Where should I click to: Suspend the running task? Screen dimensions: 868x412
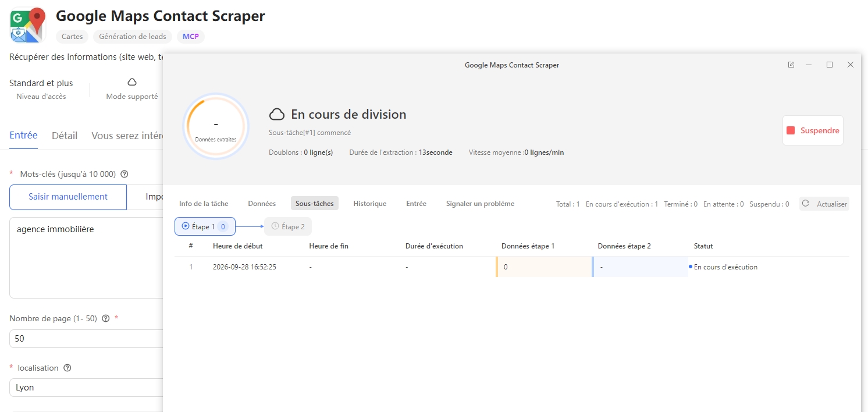click(813, 130)
